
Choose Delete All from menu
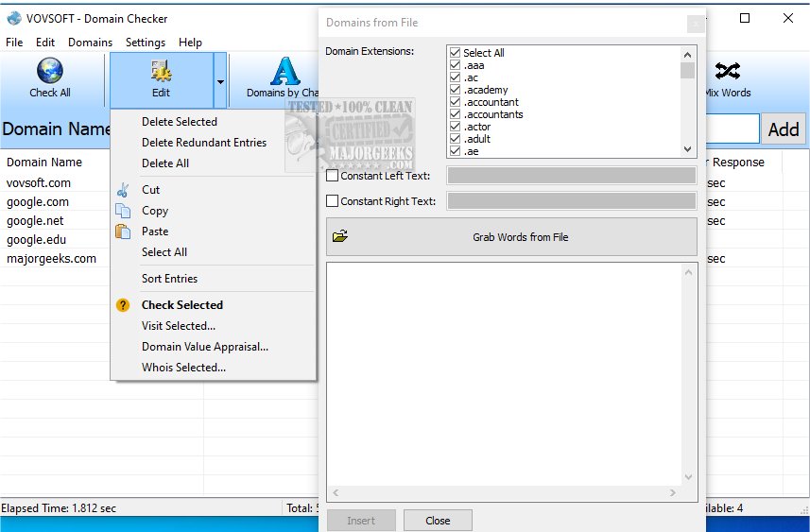tap(214, 163)
